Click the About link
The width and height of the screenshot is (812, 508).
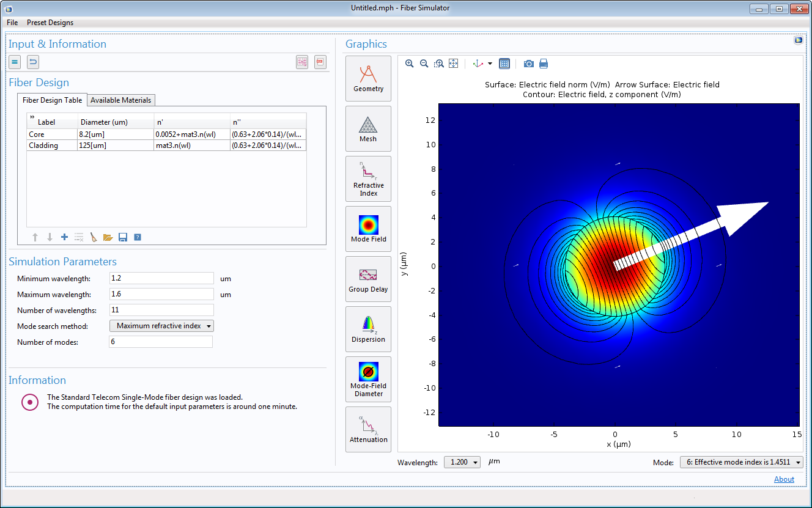pos(784,479)
